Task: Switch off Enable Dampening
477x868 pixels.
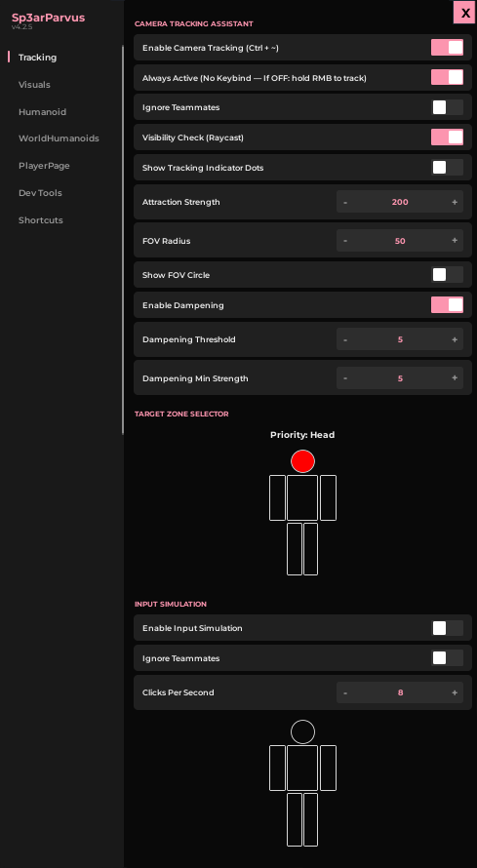Action: click(447, 305)
